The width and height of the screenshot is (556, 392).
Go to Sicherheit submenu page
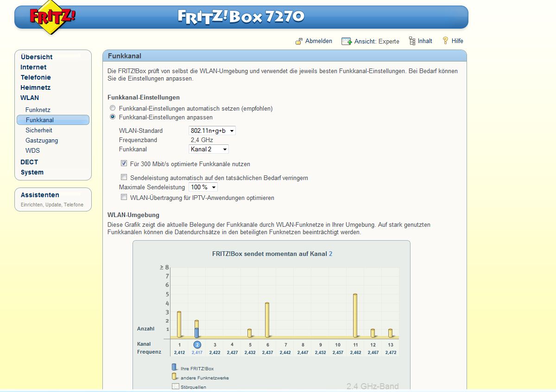(39, 130)
